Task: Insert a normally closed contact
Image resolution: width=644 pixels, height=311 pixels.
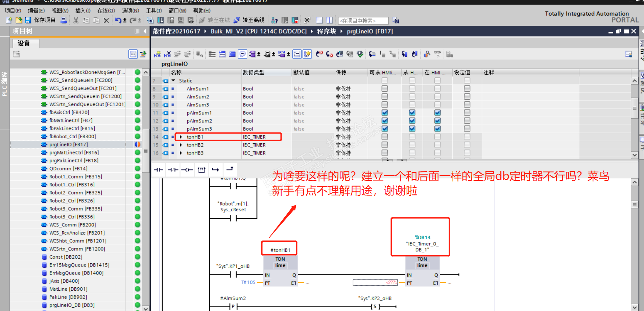Action: (x=173, y=170)
